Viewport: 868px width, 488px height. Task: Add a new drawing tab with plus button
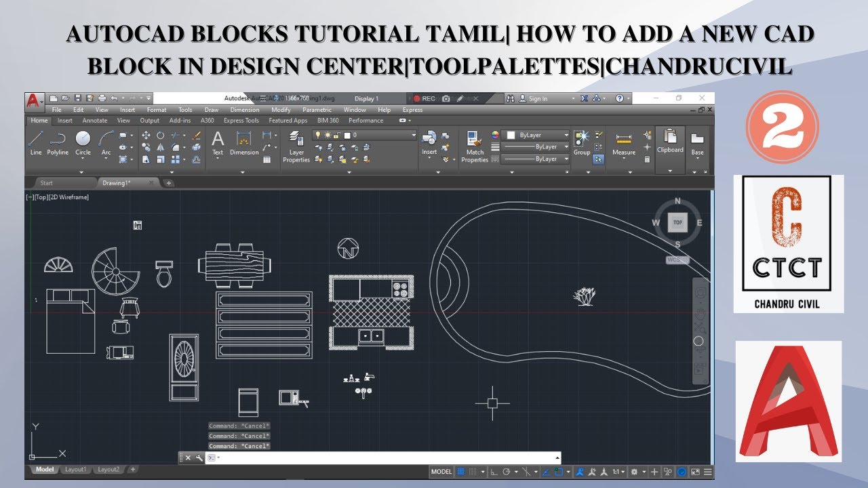coord(169,183)
